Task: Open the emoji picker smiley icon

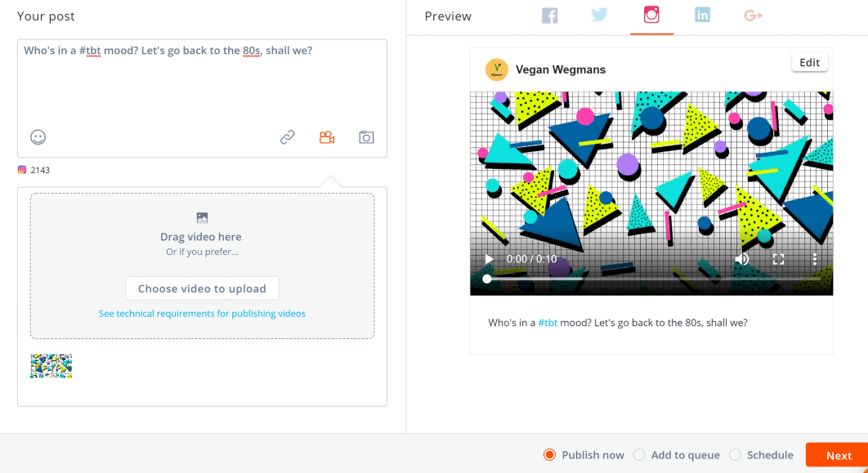Action: [38, 137]
